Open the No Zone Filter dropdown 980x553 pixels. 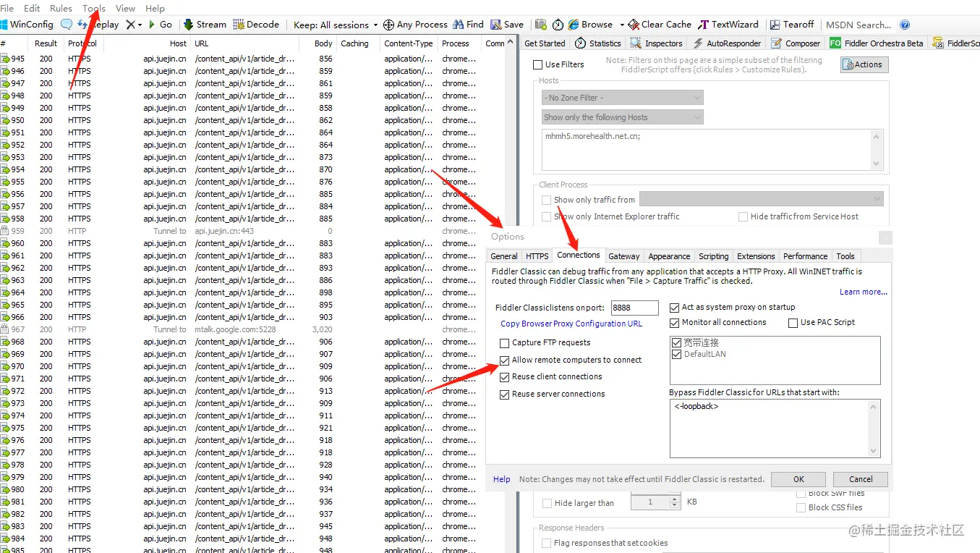(622, 97)
